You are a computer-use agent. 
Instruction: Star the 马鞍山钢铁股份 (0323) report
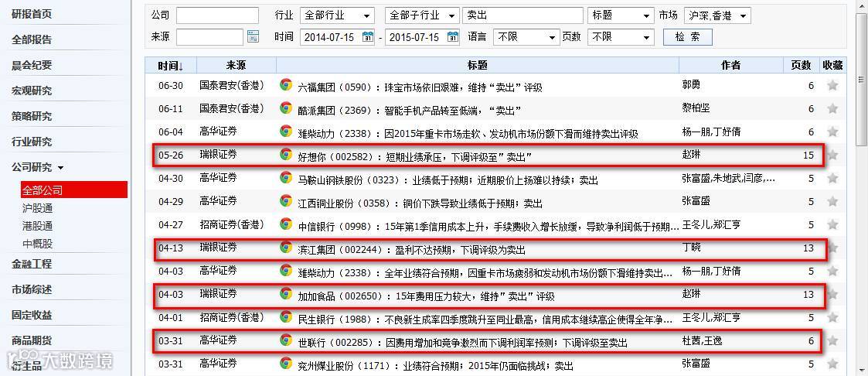[x=832, y=179]
